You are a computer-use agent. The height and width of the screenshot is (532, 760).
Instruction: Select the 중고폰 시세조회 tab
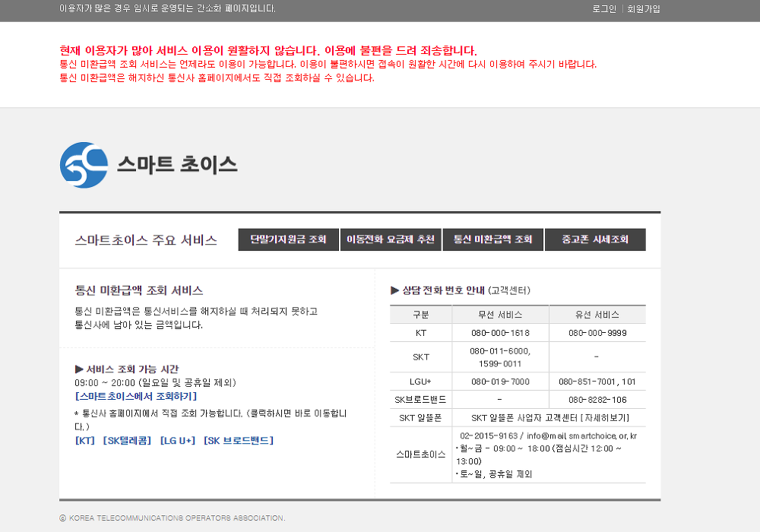coord(595,239)
